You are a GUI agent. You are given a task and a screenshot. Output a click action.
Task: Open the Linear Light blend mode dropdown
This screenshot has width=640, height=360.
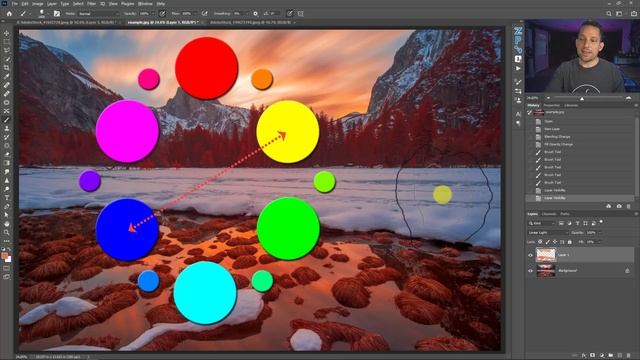[547, 232]
